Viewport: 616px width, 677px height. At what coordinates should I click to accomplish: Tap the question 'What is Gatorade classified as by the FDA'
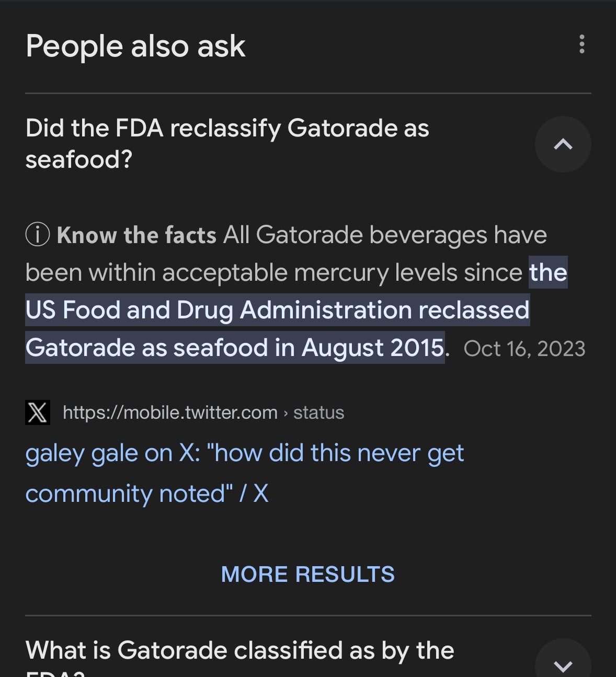point(239,651)
